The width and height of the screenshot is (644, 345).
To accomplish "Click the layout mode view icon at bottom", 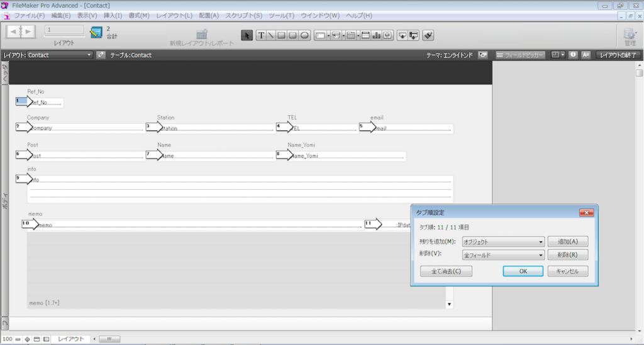I will (47, 339).
